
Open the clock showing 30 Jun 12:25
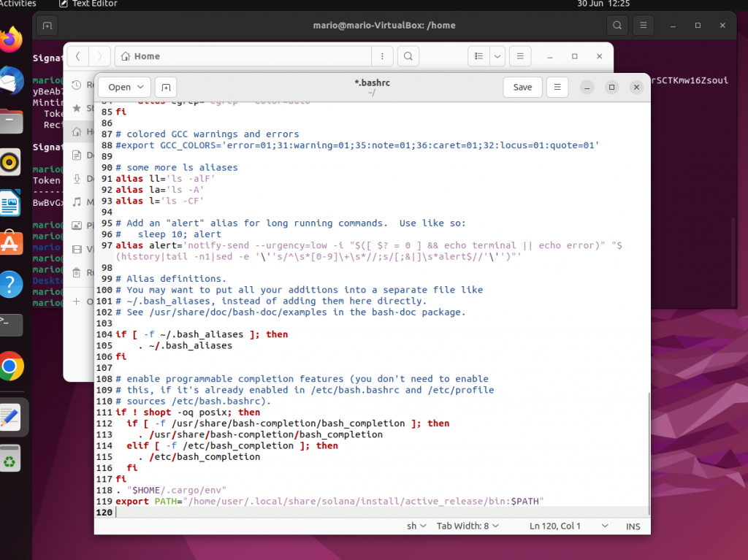pyautogui.click(x=603, y=4)
